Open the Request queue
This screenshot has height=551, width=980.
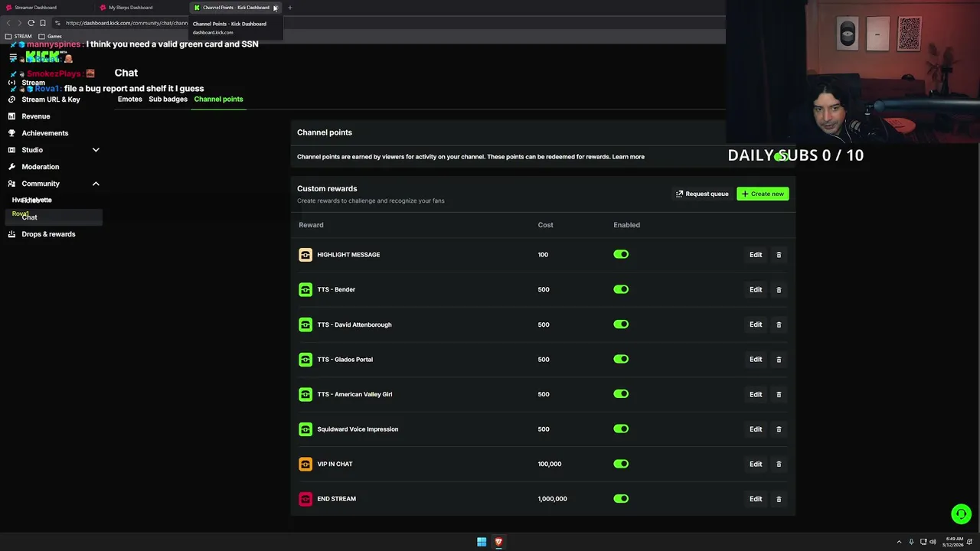[702, 194]
